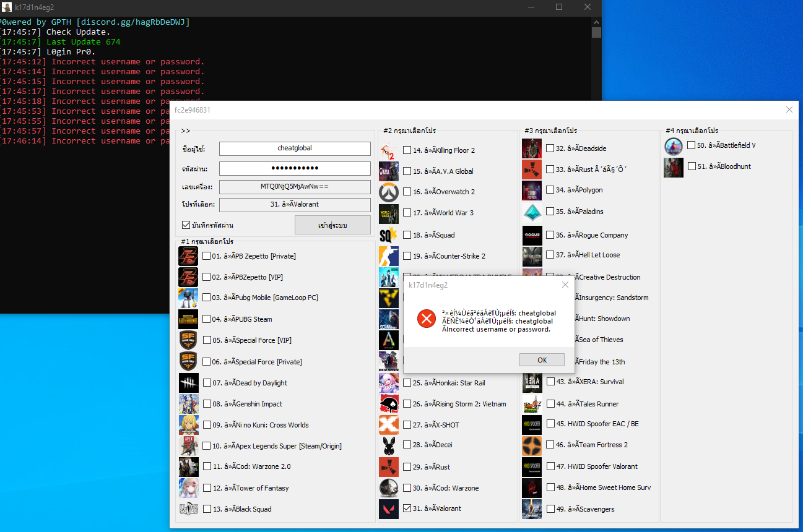Click the Team Fortress 2 icon

tap(532, 445)
